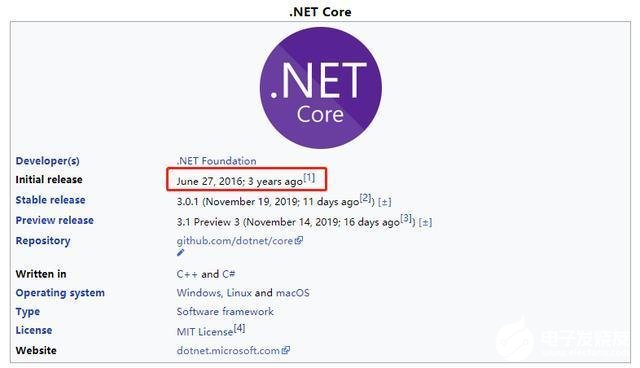
Task: Open citation [3] after preview release date
Action: (406, 218)
